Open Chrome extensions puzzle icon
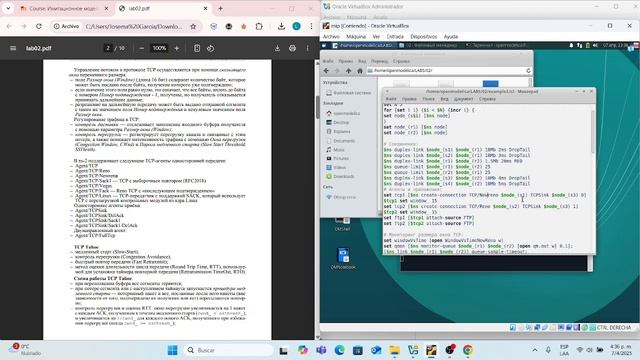 point(259,26)
